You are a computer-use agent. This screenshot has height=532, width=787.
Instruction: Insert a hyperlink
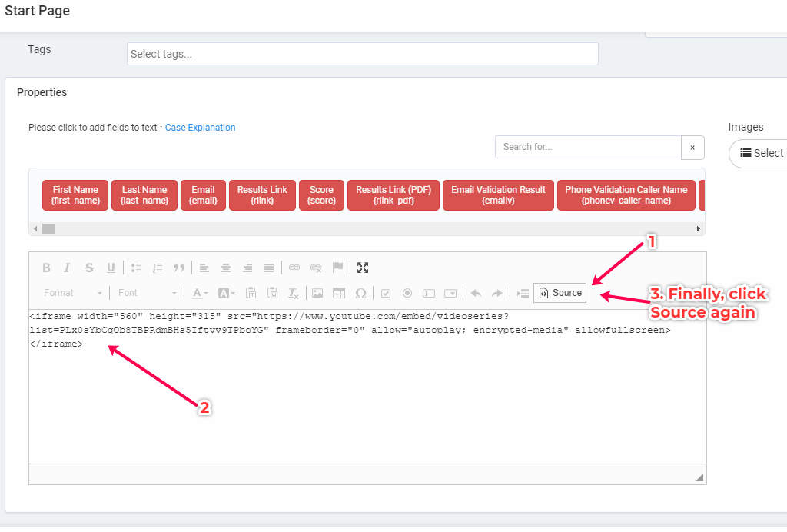click(294, 268)
